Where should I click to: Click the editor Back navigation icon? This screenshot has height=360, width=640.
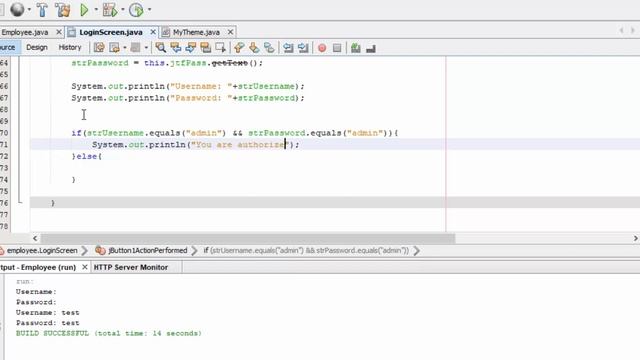tap(115, 48)
